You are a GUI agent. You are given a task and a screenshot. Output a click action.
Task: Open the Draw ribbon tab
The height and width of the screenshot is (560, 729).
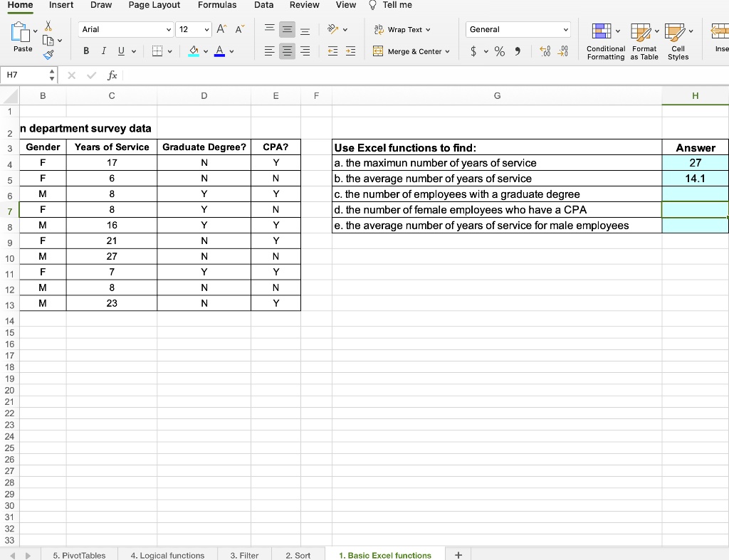[x=101, y=5]
